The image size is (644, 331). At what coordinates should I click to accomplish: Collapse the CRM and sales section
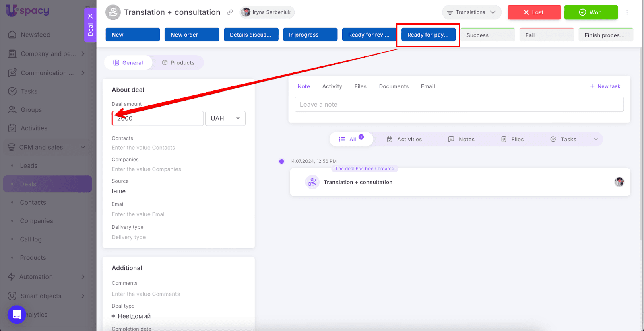[83, 147]
